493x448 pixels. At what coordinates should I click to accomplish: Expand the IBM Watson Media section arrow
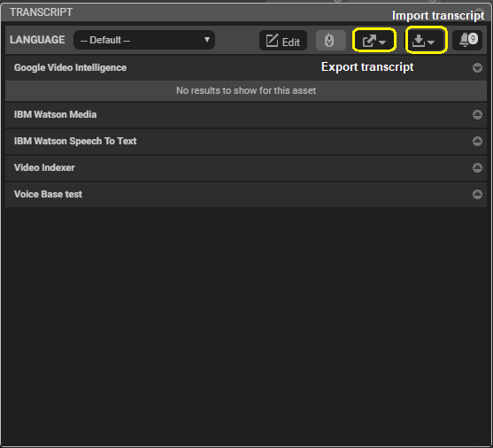click(477, 114)
